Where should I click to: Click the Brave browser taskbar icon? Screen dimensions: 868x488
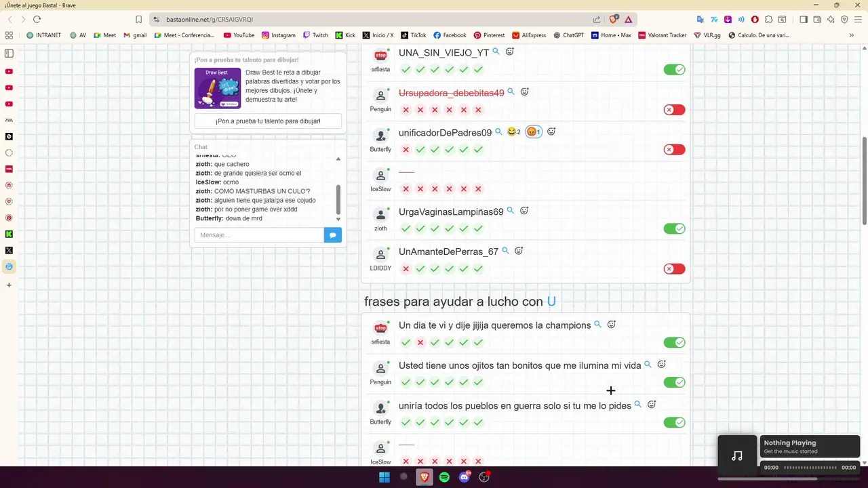point(425,477)
